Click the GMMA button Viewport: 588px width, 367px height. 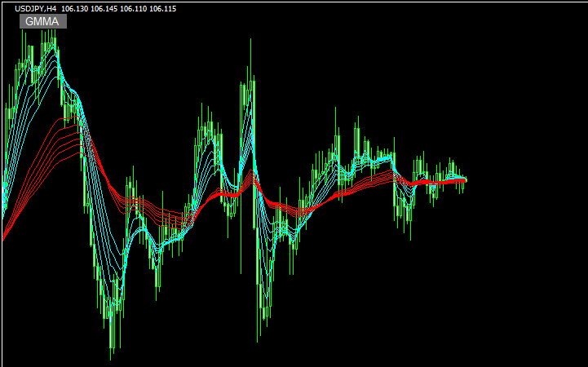(x=43, y=21)
